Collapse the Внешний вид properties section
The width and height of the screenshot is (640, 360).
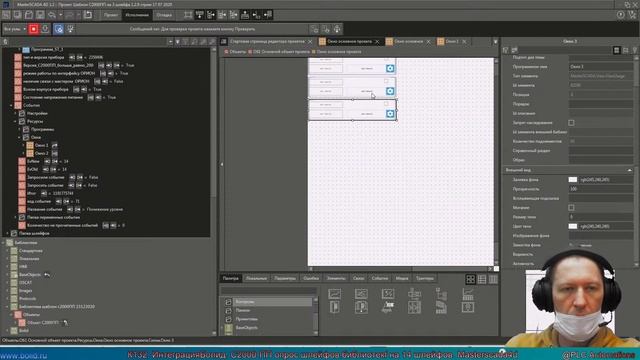(x=629, y=170)
